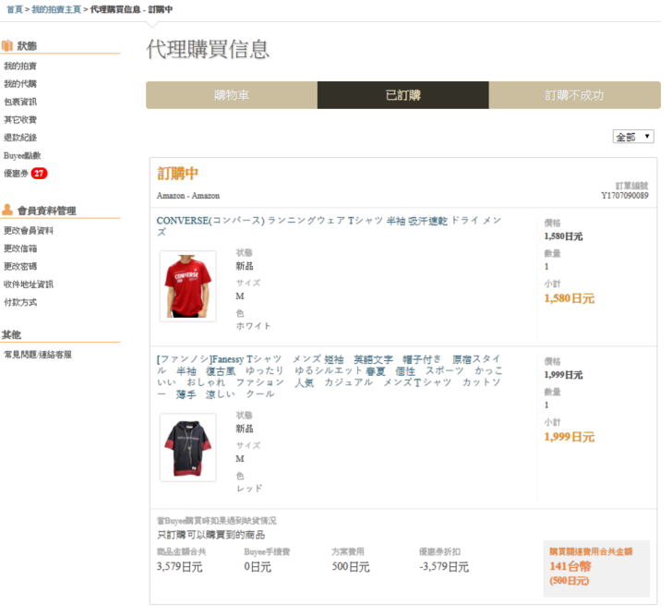Click the 訂購中 order status heading
The height and width of the screenshot is (616, 672).
click(x=178, y=174)
